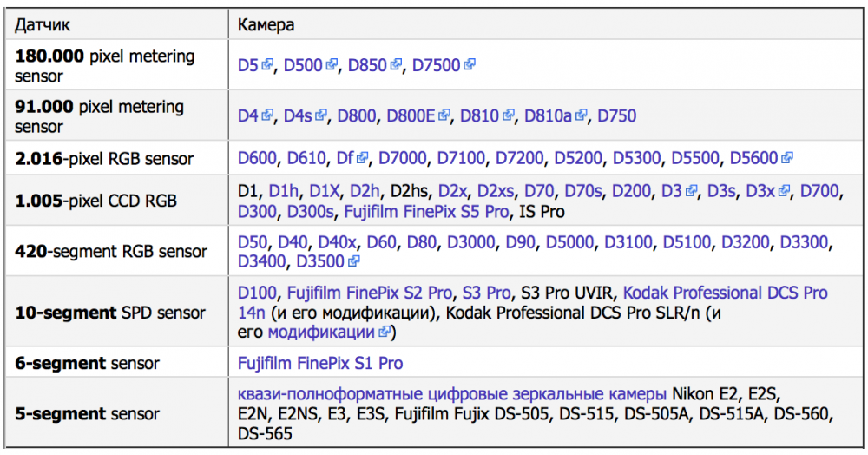Open the D5200 link
Screen dimensions: 868x455
578,158
